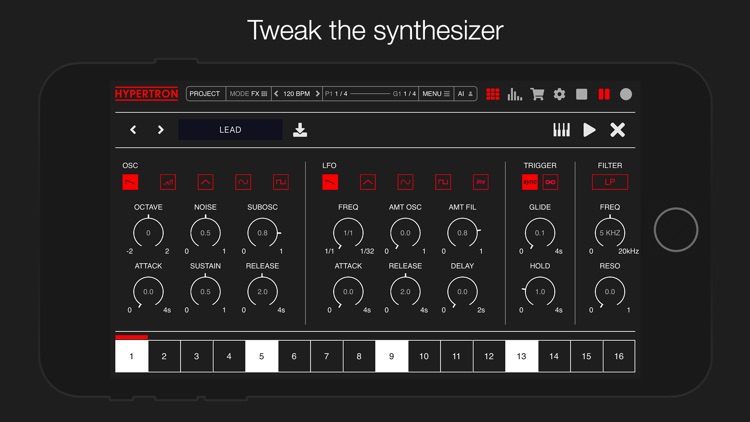
Task: Click the LFO FREQ knob
Action: [x=348, y=233]
